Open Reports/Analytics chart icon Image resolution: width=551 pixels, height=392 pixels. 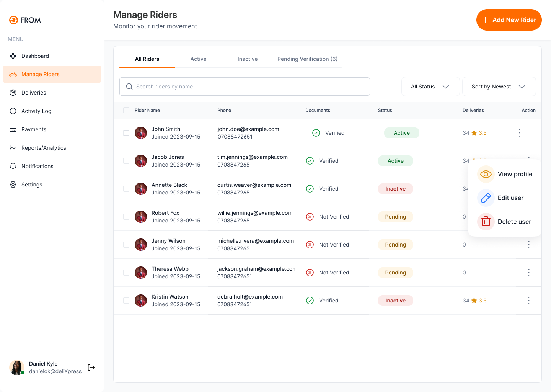pyautogui.click(x=13, y=148)
